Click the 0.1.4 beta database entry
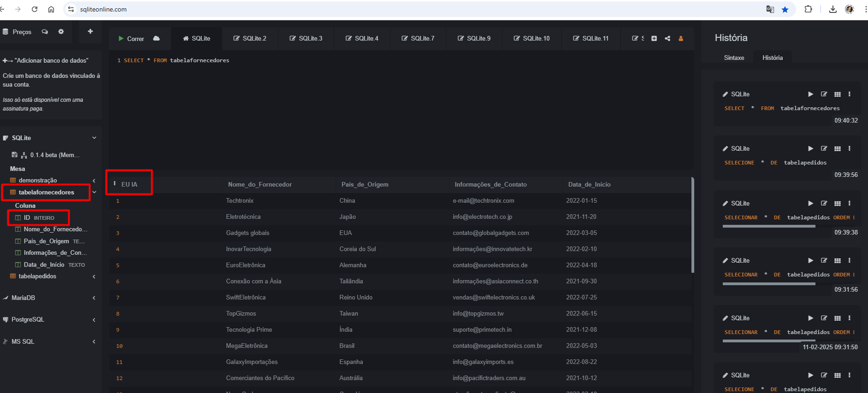868x393 pixels. pos(54,155)
